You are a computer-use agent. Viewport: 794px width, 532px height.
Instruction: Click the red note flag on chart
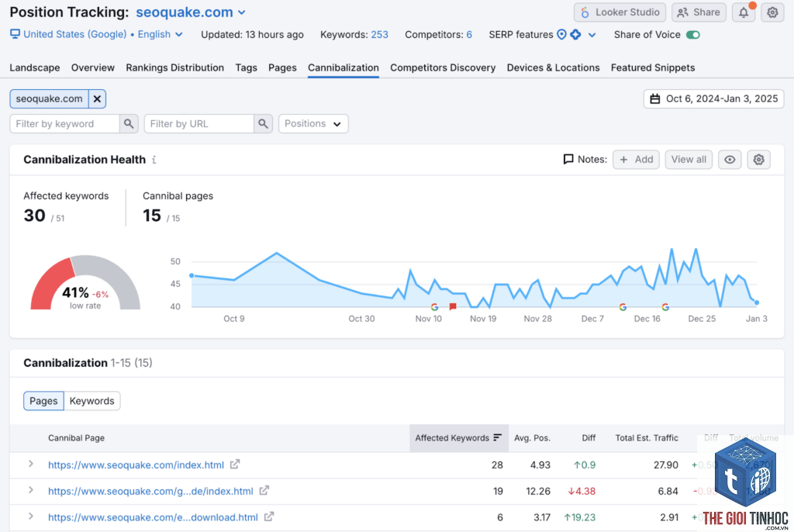pyautogui.click(x=453, y=306)
